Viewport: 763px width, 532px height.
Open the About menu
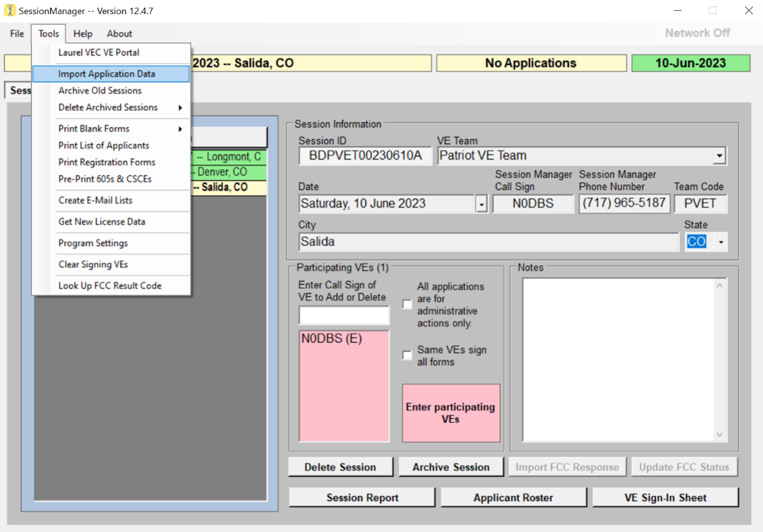click(x=119, y=33)
